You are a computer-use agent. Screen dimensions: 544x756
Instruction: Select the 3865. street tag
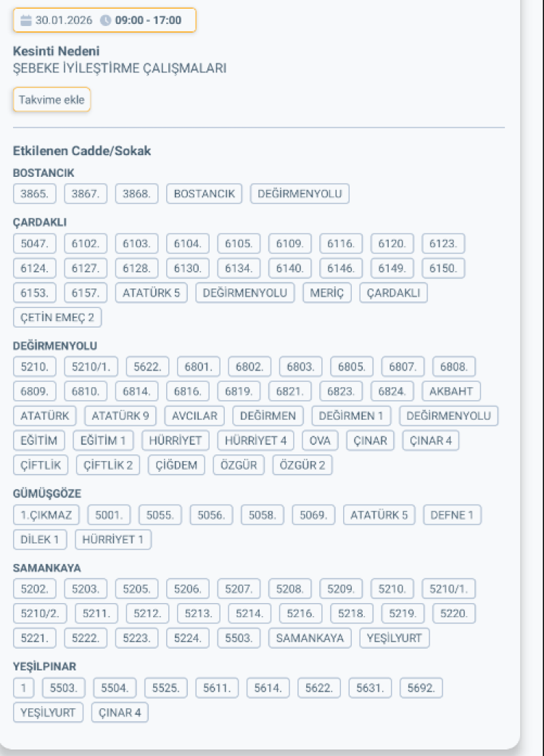(35, 194)
